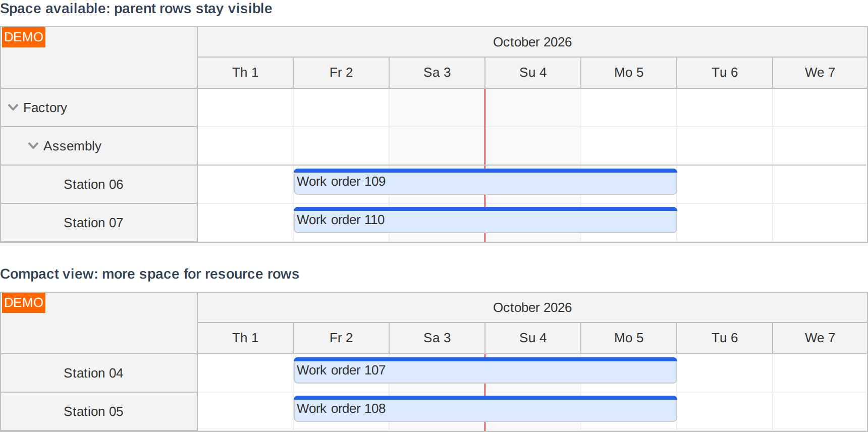Image resolution: width=868 pixels, height=432 pixels.
Task: Select We 7 day header in Compact view scheduler
Action: coord(820,338)
